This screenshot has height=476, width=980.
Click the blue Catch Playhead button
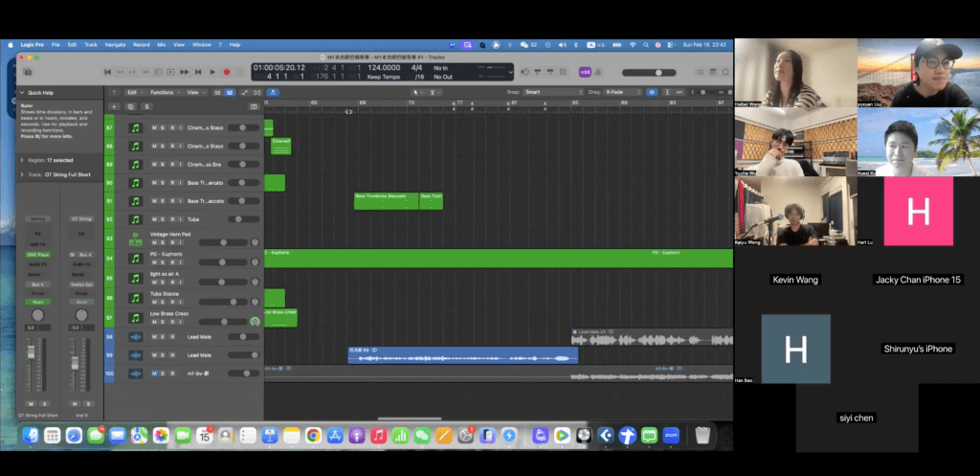tap(273, 93)
